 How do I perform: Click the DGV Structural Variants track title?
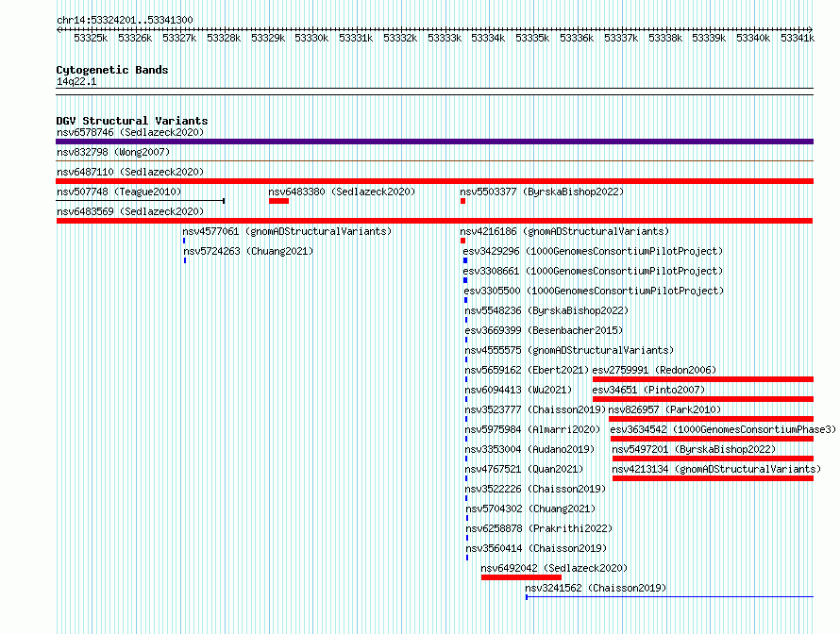(x=132, y=121)
